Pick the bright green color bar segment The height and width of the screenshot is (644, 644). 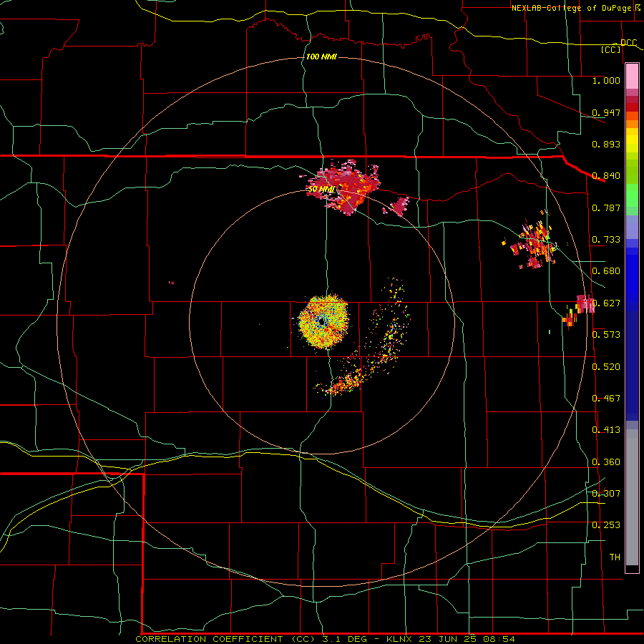pyautogui.click(x=632, y=195)
